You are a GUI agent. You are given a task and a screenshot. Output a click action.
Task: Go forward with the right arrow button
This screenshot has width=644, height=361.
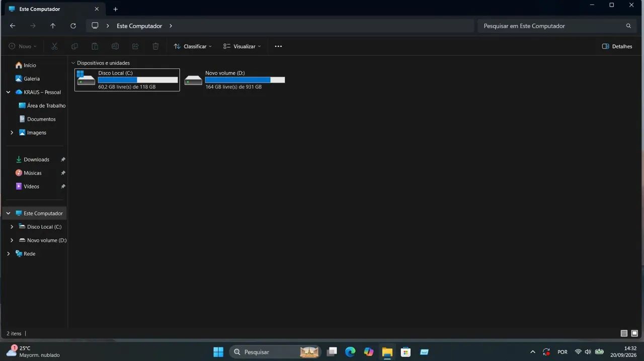pos(33,26)
